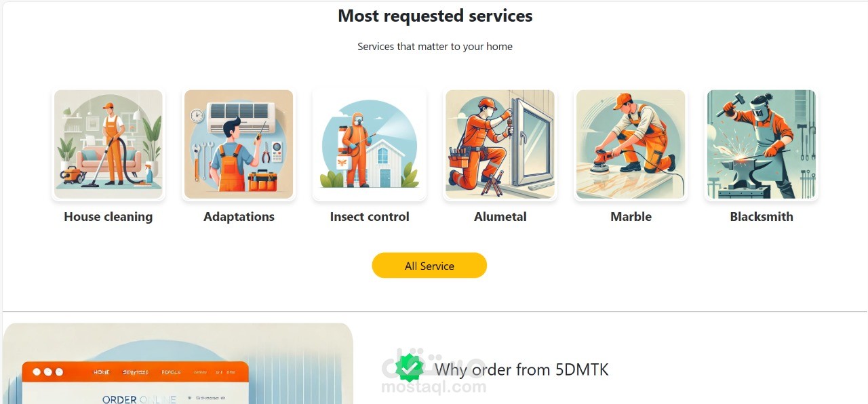Click the Alumetal caption text
This screenshot has height=404, width=868.
point(500,217)
